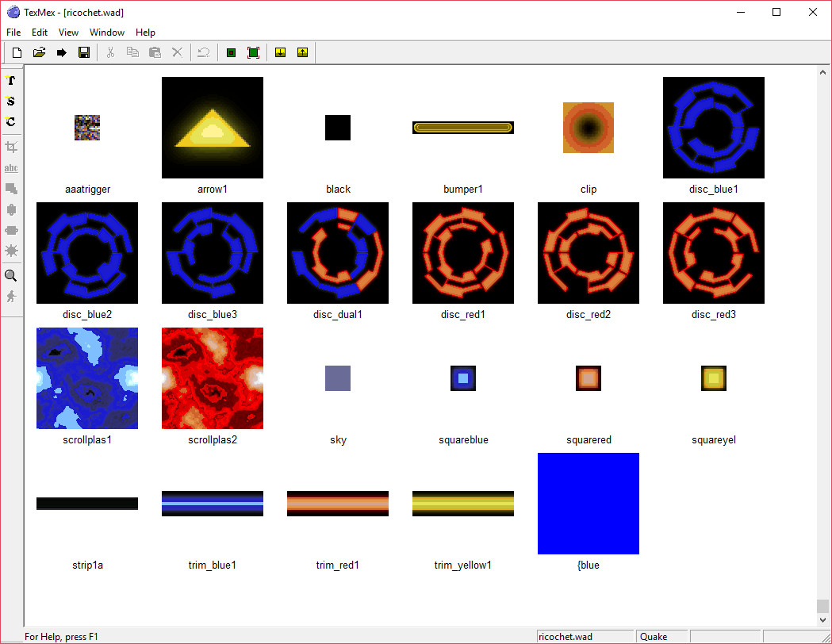Toggle small thumbnail view mode
The image size is (832, 644).
(230, 52)
